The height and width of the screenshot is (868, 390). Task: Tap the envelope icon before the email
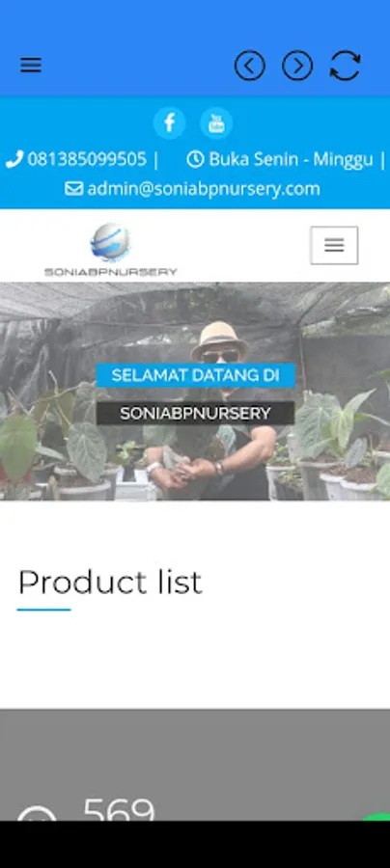coord(73,189)
